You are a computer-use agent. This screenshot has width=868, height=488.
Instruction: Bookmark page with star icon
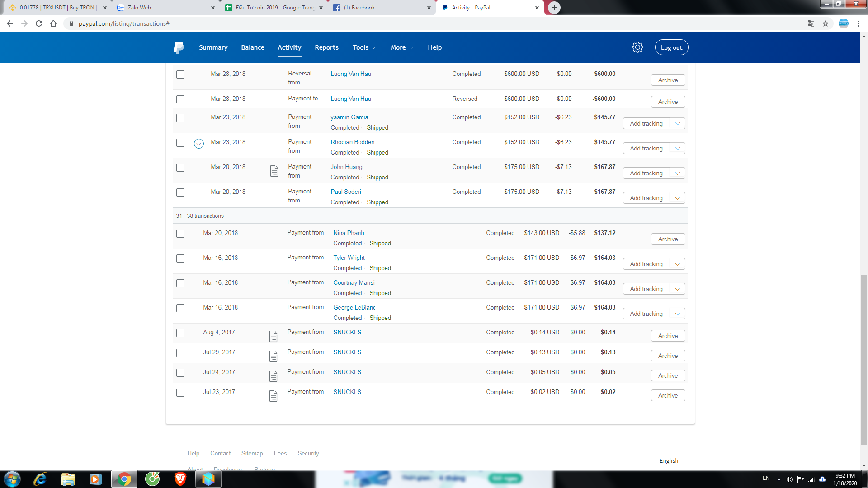tap(826, 23)
